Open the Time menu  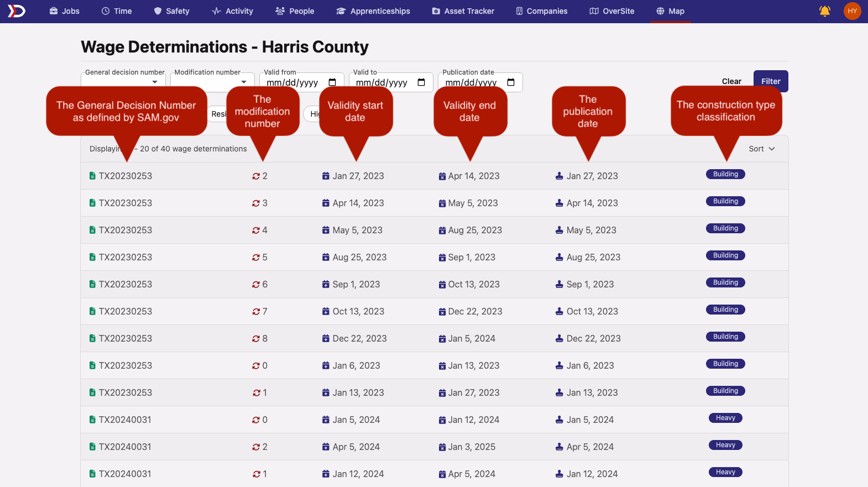pyautogui.click(x=117, y=11)
